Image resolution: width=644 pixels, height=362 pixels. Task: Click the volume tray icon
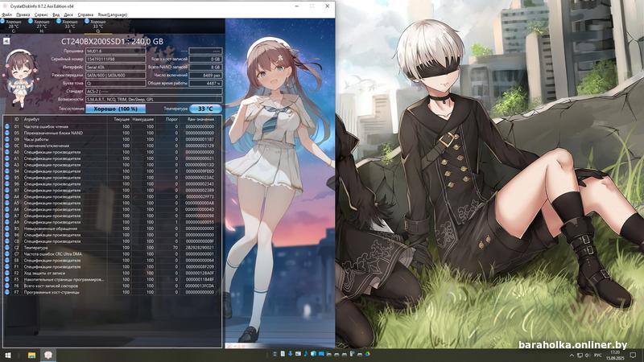(x=588, y=355)
